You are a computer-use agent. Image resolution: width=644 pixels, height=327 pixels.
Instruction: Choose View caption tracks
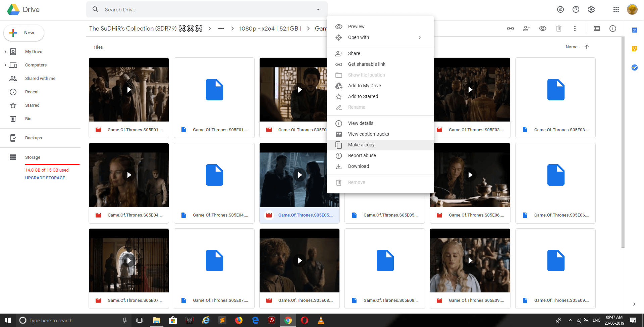click(x=380, y=134)
